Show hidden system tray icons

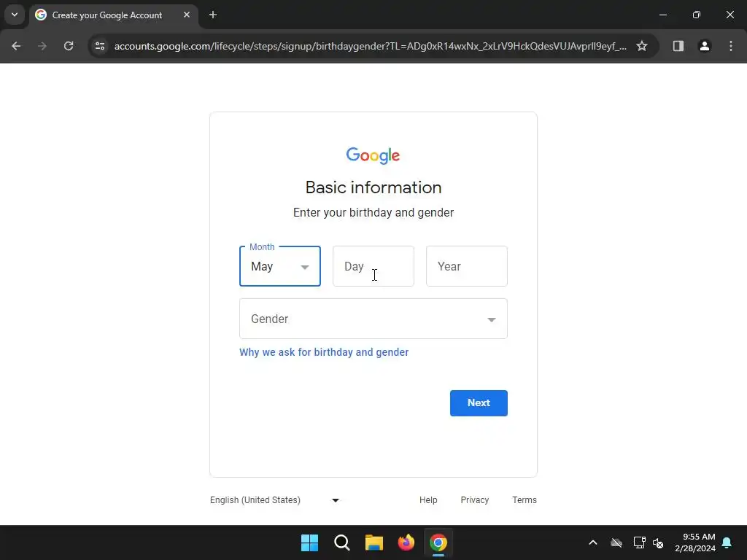click(x=592, y=542)
